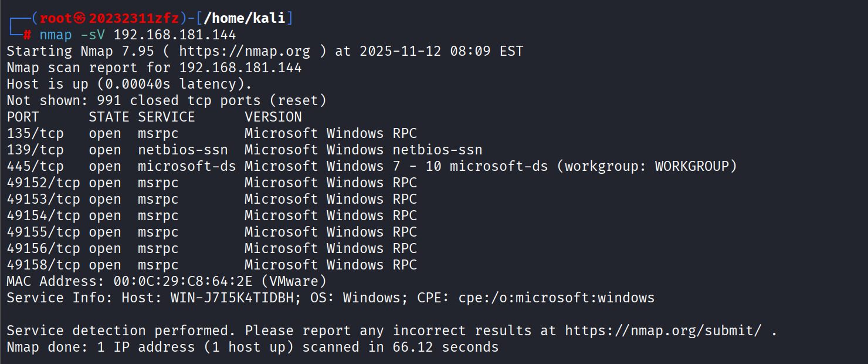
Task: Click the VERSION column header
Action: point(273,117)
